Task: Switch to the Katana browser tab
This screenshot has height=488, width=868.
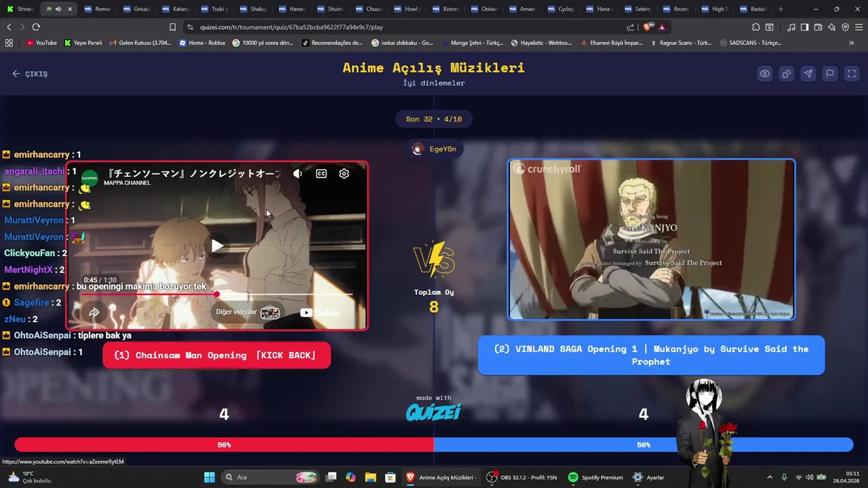Action: coord(176,9)
